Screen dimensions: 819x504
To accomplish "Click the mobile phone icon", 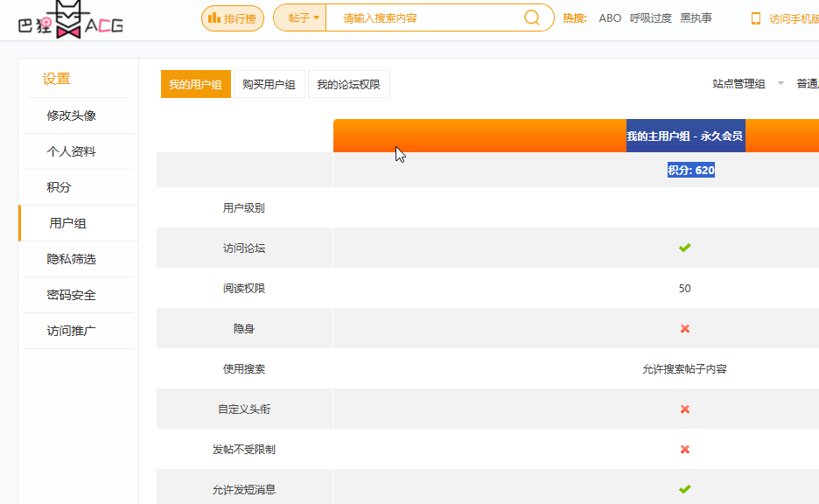I will tap(755, 18).
